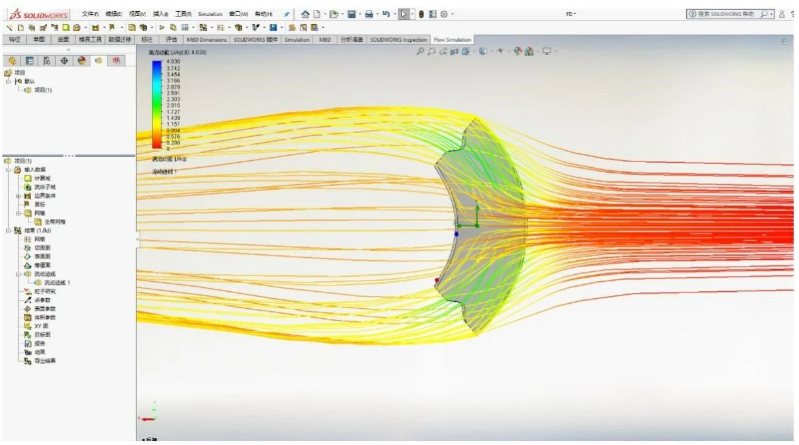Switch to the MBD Dimensions tab
Image resolution: width=799 pixels, height=445 pixels.
pyautogui.click(x=206, y=39)
